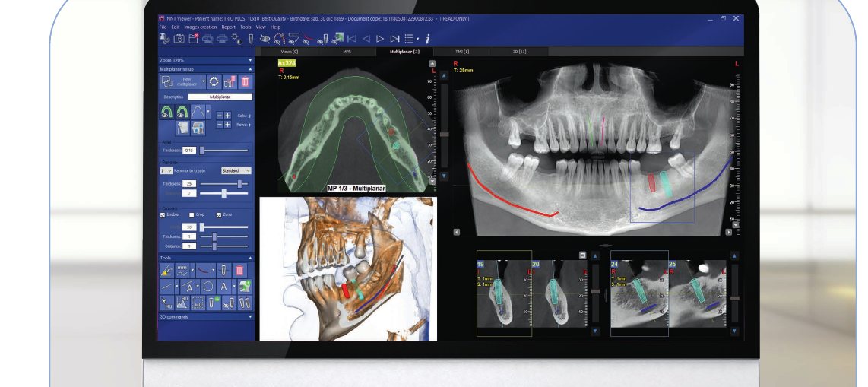Delete multiplanar with the red trash icon
868x387 pixels.
point(246,81)
